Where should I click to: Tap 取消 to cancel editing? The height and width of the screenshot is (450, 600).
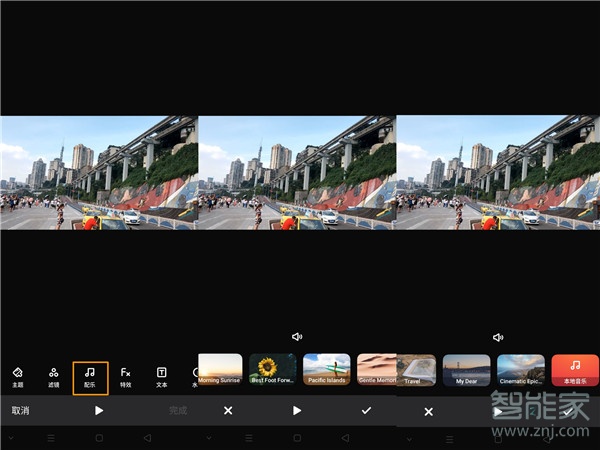tap(20, 410)
